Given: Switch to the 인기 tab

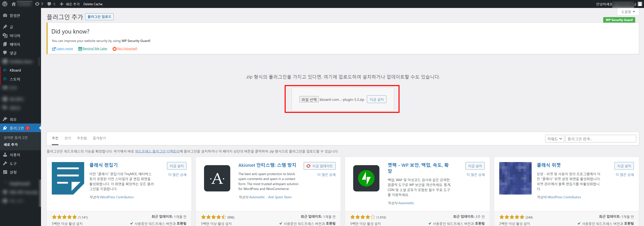Looking at the screenshot, I should point(67,138).
